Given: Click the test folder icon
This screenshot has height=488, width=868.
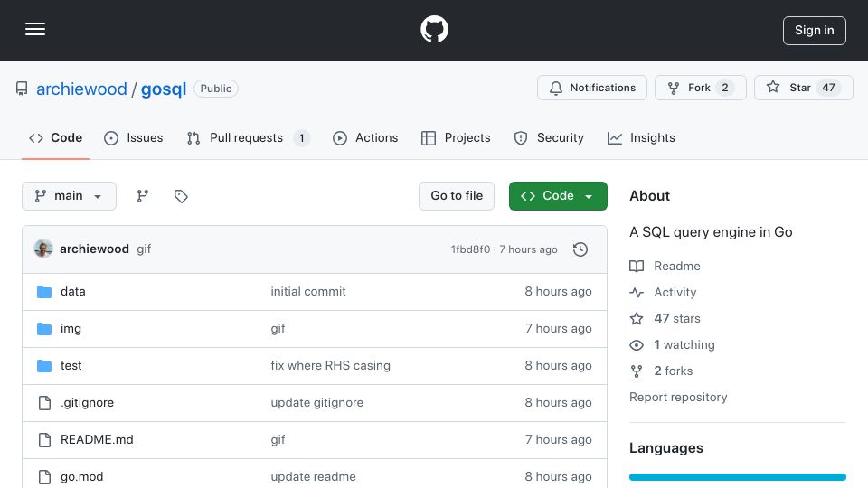Looking at the screenshot, I should click(44, 366).
